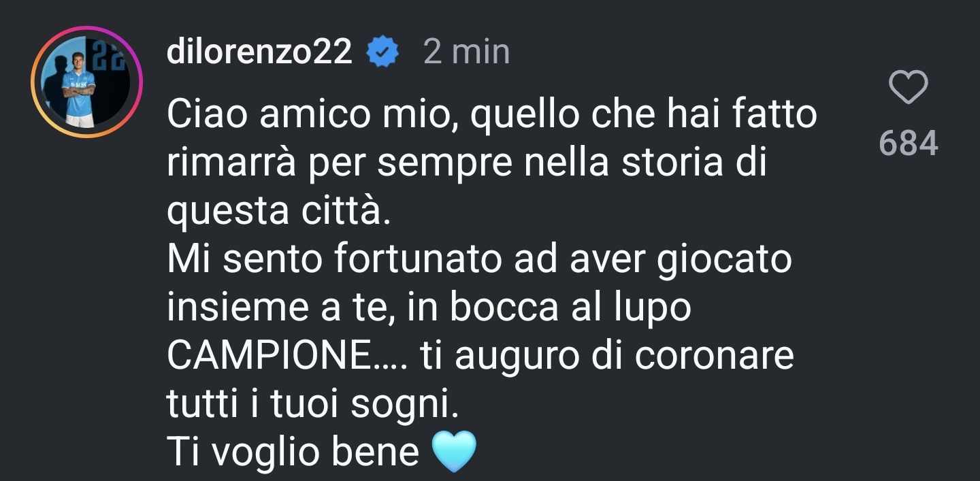Screen dimensions: 980x481
Task: View the 684 likes count
Action: (909, 143)
